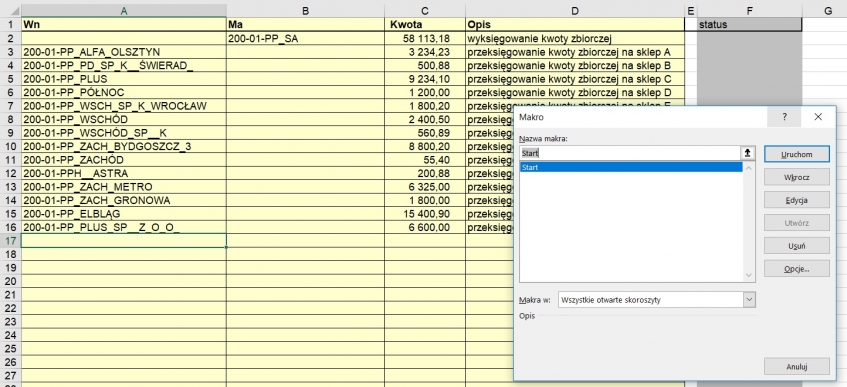Select description cell ending with sklep A

(x=575, y=52)
